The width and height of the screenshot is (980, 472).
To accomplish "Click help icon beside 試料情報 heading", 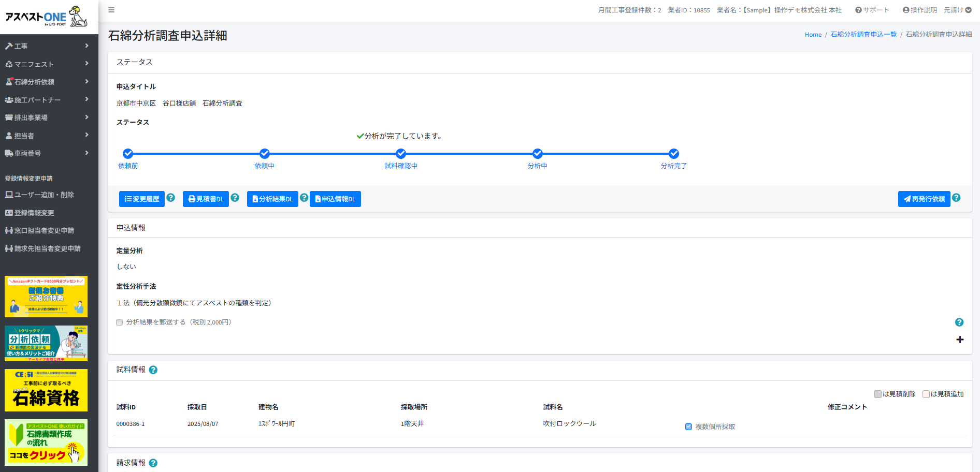I will pos(153,370).
